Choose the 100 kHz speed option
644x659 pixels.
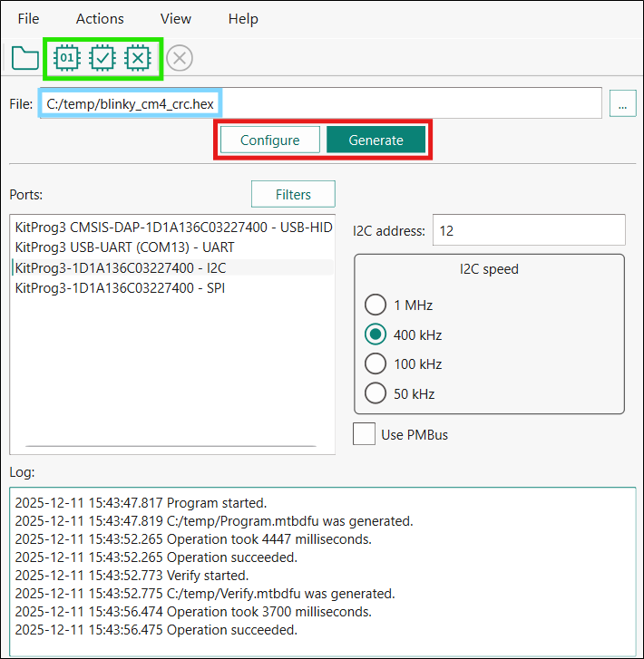(x=376, y=364)
